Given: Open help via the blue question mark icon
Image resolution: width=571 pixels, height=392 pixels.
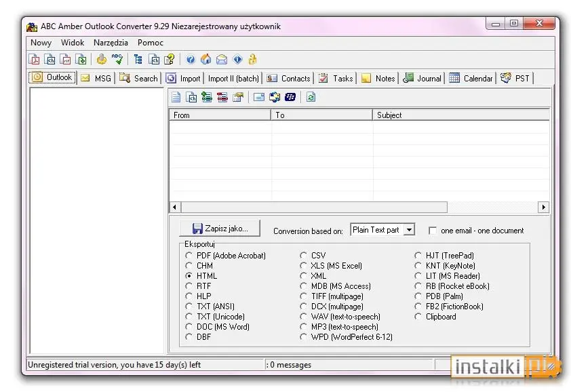Looking at the screenshot, I should (191, 60).
